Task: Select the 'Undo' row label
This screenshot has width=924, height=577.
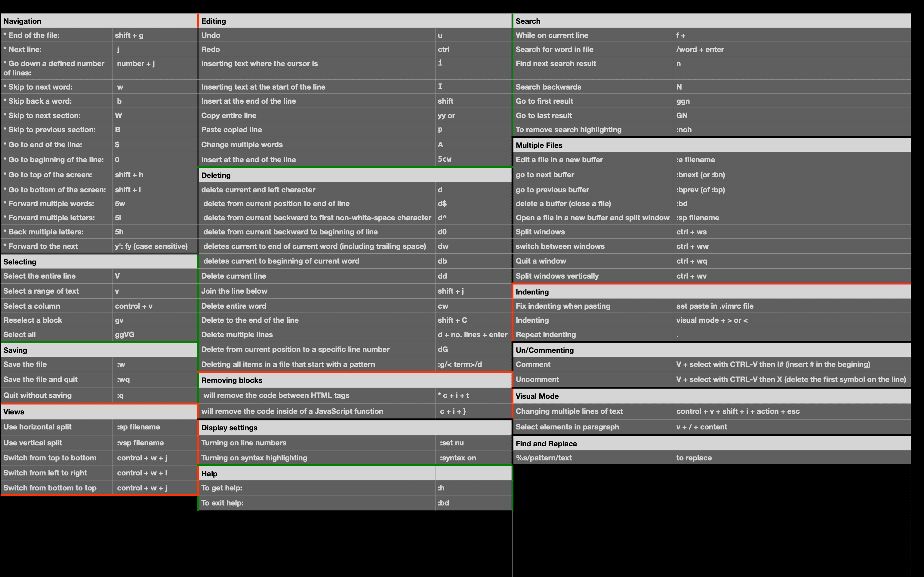Action: [210, 35]
